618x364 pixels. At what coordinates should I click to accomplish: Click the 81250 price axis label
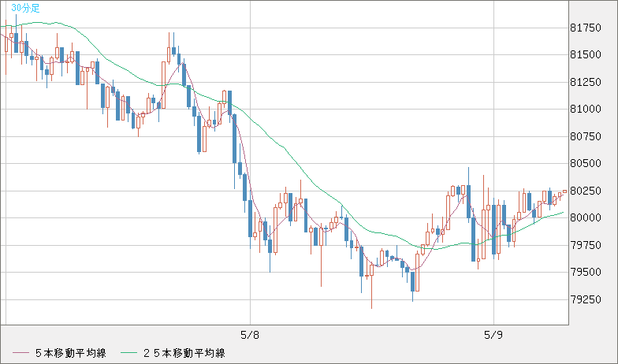coord(586,82)
